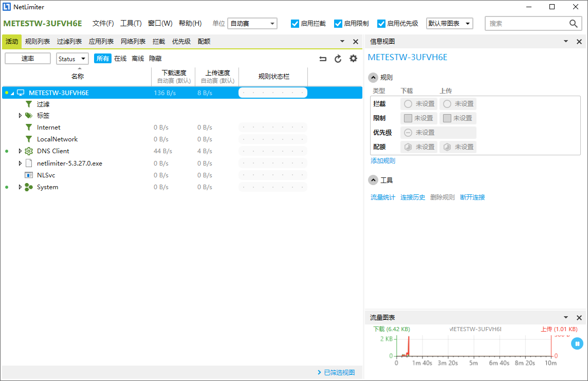Click the LocalNetwork filter funnel icon

29,139
